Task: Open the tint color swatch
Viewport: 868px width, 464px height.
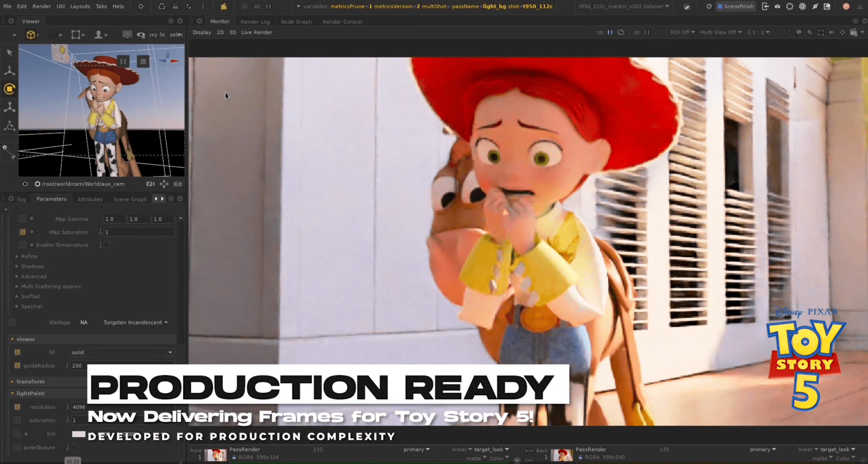Action: point(79,434)
